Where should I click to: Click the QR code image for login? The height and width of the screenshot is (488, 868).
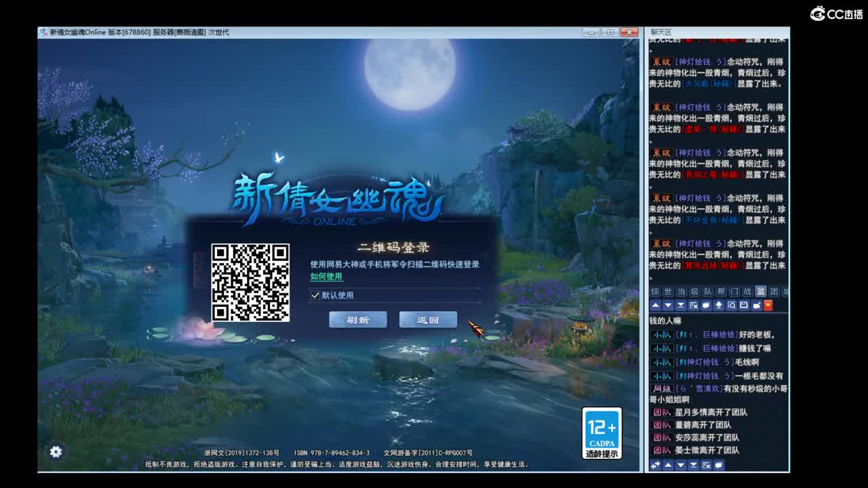[x=250, y=283]
